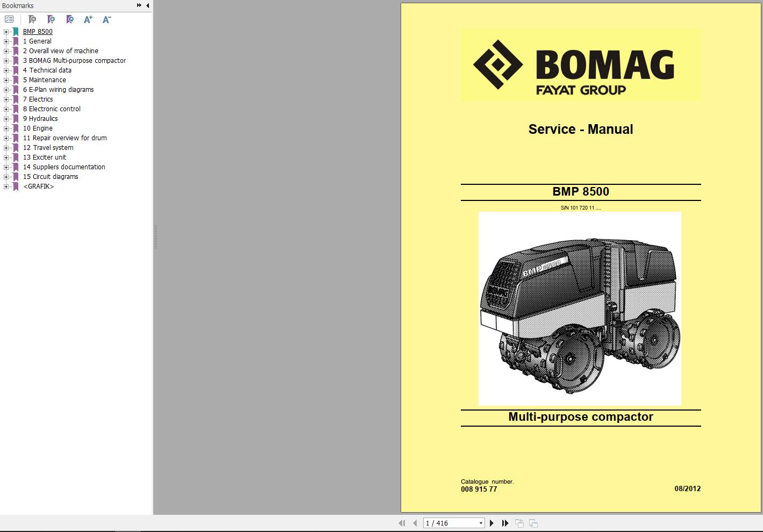The height and width of the screenshot is (532, 763).
Task: Open the page number dropdown arrow
Action: 481,522
